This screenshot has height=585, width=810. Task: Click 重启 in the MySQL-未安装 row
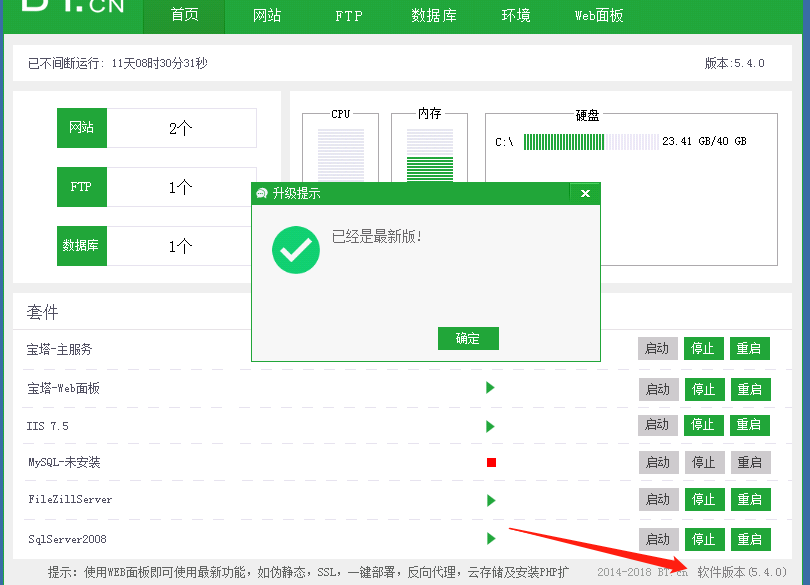tap(751, 462)
